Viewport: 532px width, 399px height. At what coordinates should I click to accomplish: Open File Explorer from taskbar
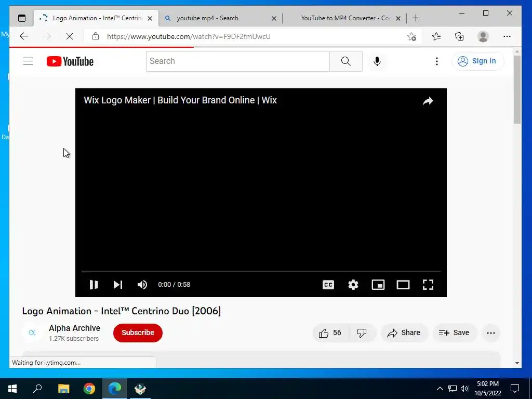(63, 389)
